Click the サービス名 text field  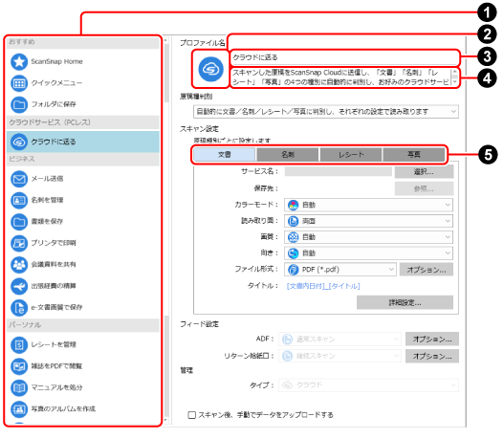coord(338,171)
